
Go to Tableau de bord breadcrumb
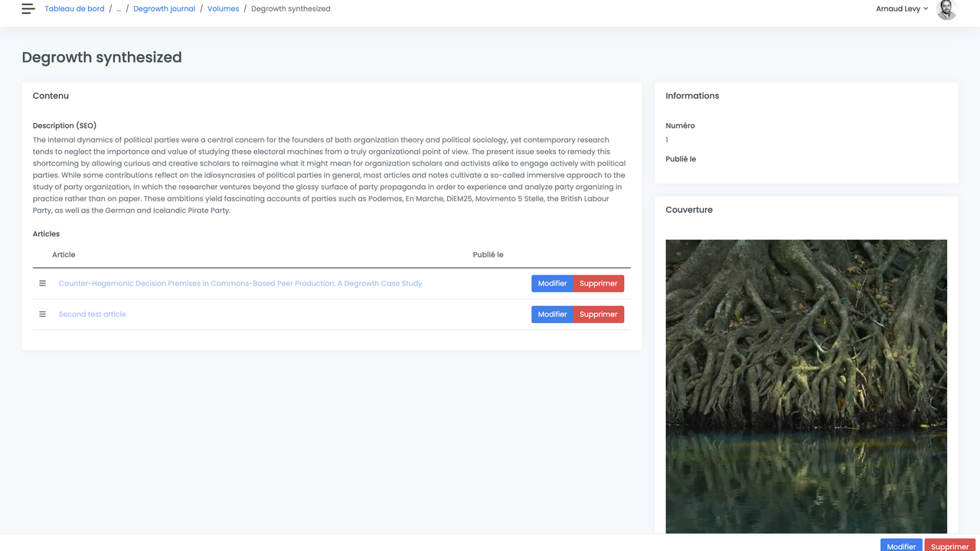tap(74, 9)
